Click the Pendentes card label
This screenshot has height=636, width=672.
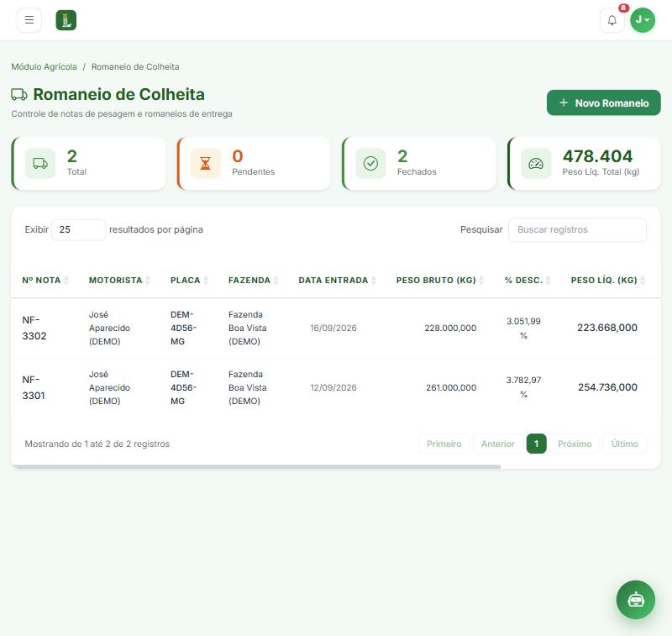(x=254, y=171)
